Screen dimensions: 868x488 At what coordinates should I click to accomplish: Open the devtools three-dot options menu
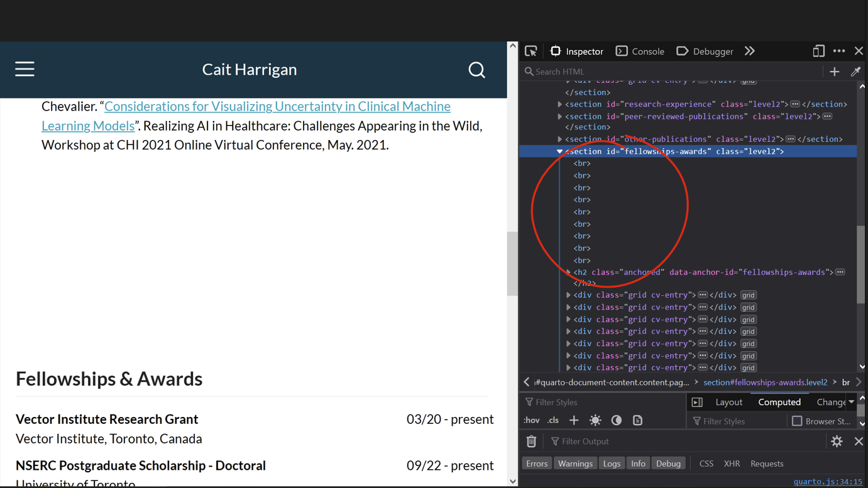coord(839,52)
